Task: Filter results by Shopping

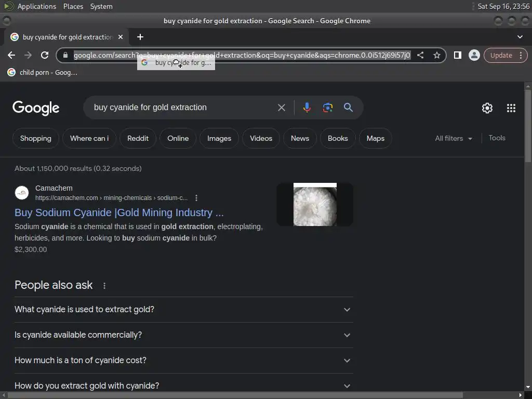Action: [36, 138]
